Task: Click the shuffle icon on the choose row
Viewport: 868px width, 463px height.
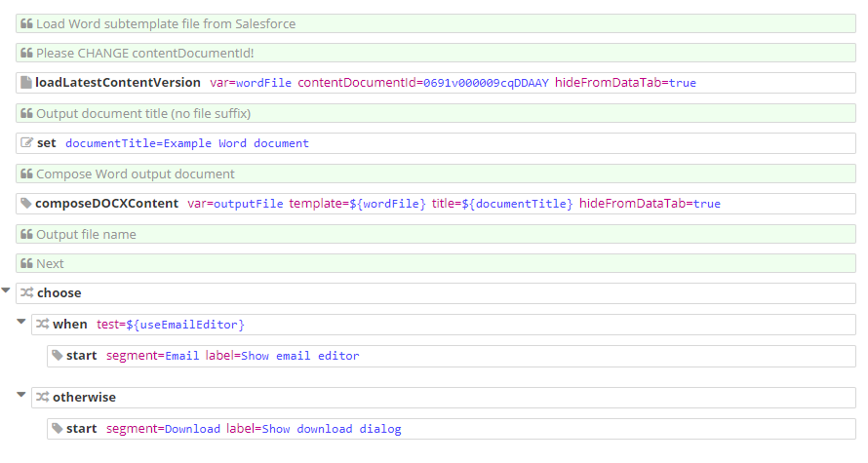Action: 27,293
